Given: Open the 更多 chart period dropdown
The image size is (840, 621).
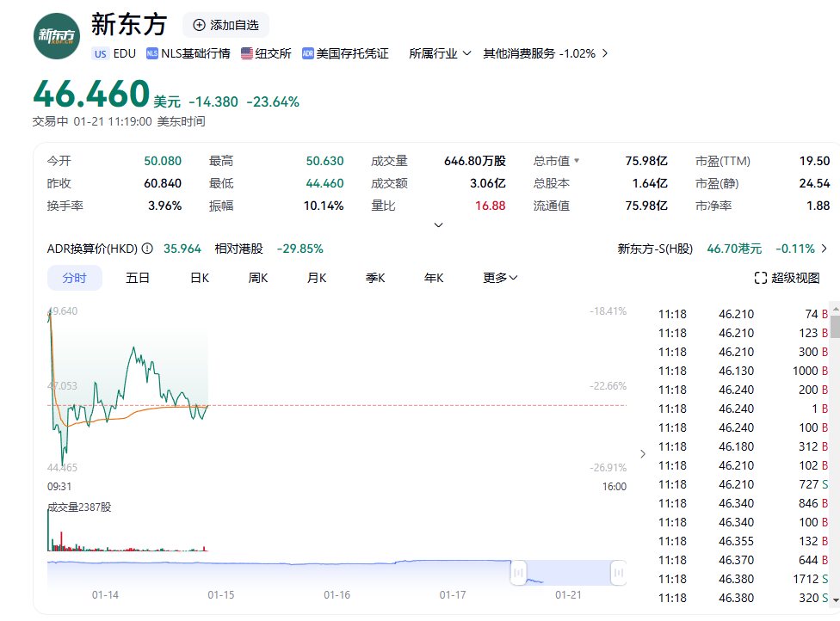Looking at the screenshot, I should pos(500,278).
